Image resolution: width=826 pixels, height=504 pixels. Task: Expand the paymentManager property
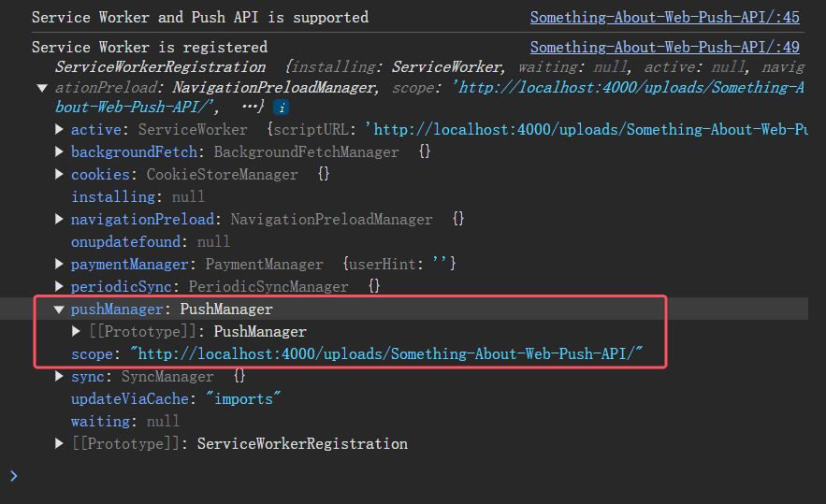tap(59, 264)
